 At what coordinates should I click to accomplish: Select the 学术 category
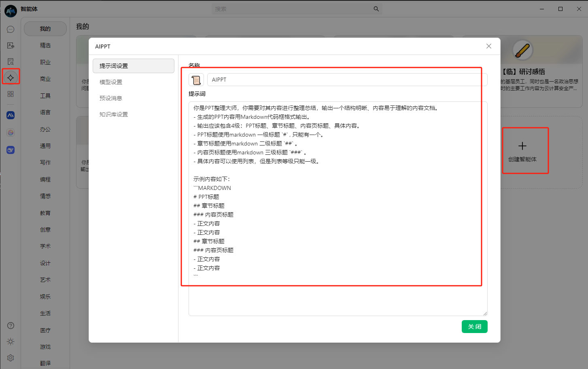point(45,246)
